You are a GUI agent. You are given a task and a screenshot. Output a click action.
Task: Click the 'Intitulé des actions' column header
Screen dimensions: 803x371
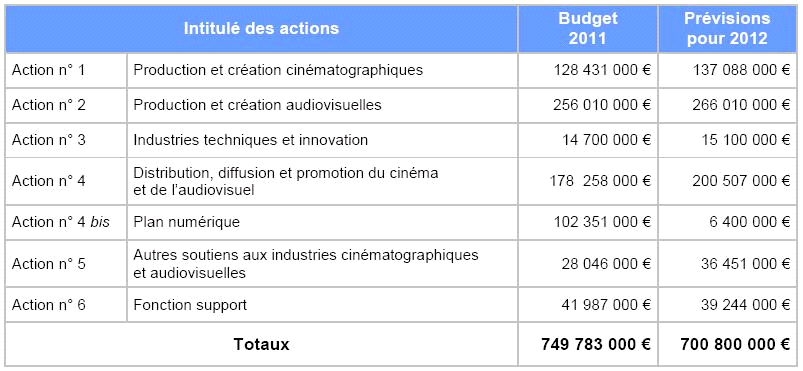coord(261,28)
